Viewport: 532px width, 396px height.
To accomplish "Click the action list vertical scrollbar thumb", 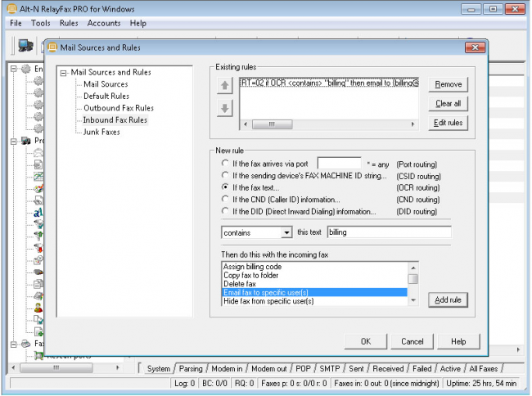I will pyautogui.click(x=413, y=279).
